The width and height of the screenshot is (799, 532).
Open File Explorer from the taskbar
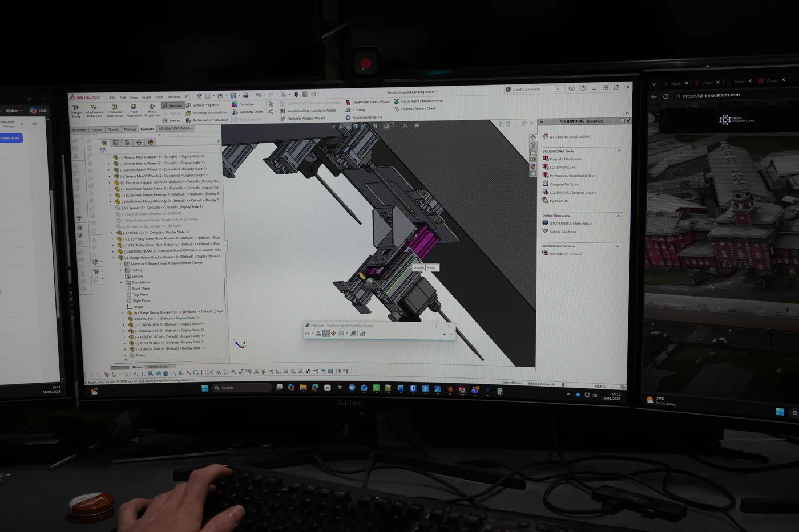tap(303, 388)
